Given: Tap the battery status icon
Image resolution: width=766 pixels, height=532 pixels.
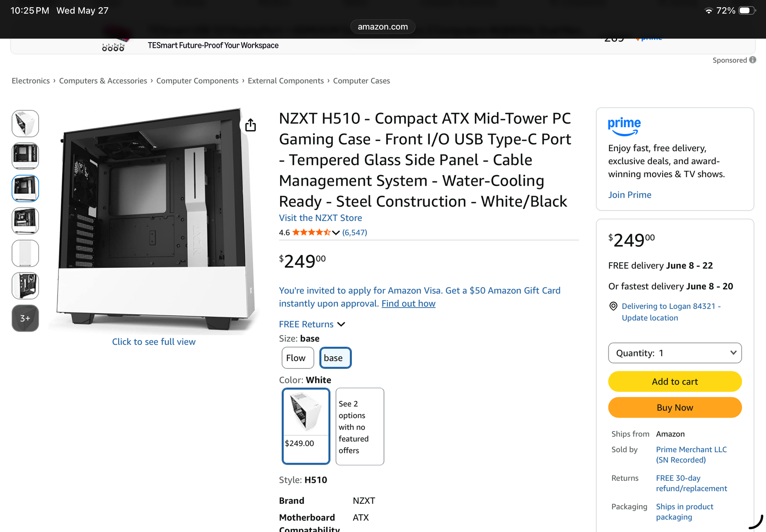Looking at the screenshot, I should (747, 11).
